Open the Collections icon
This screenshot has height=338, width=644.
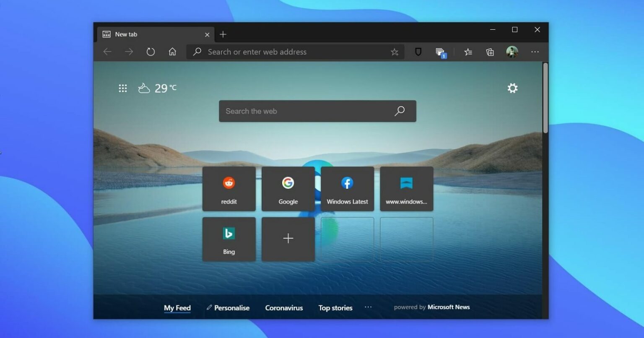click(490, 52)
